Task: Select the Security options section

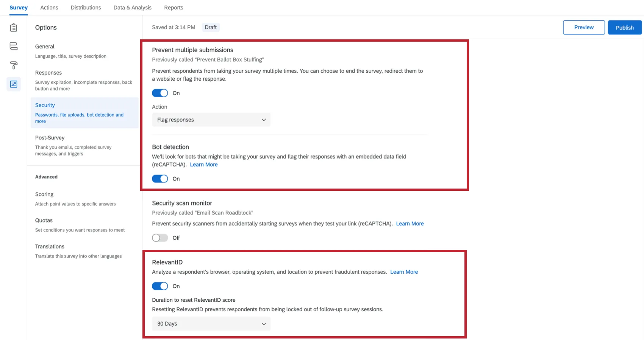Action: [x=84, y=113]
